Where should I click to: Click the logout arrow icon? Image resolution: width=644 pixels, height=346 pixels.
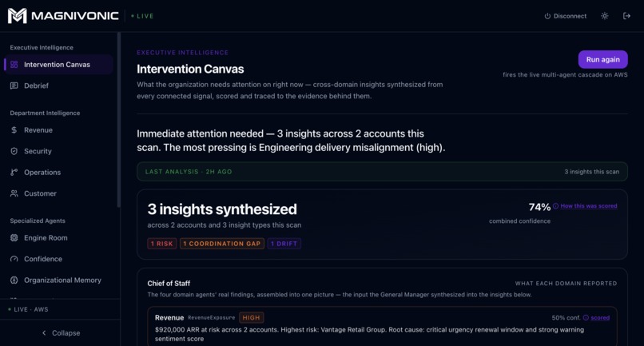tap(626, 16)
